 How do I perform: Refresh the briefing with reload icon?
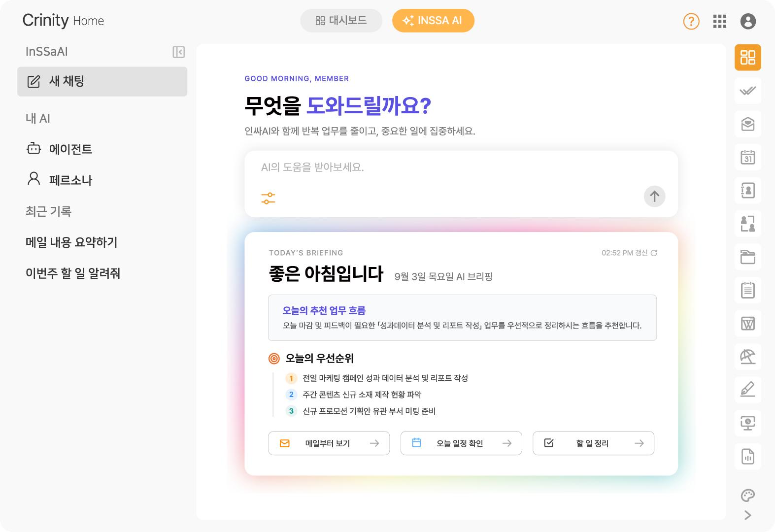(x=654, y=253)
